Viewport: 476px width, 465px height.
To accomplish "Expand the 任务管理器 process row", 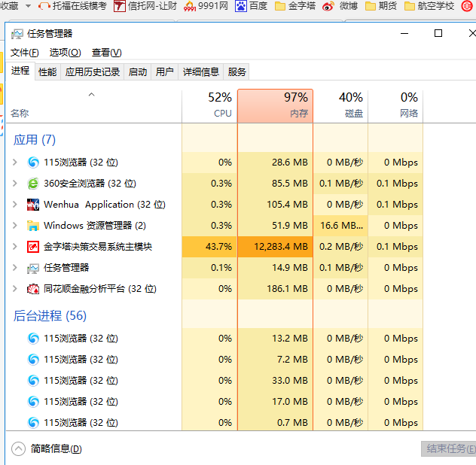I will [x=14, y=268].
